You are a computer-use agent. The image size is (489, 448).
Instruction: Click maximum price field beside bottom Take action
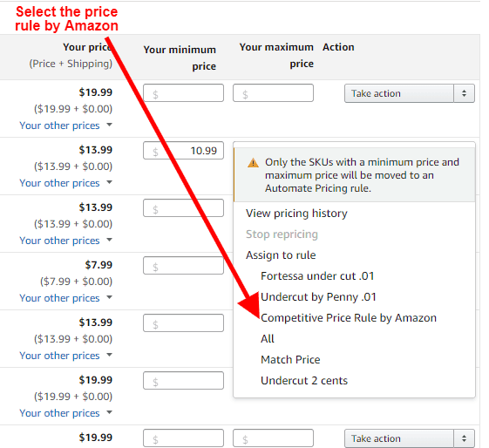(273, 438)
